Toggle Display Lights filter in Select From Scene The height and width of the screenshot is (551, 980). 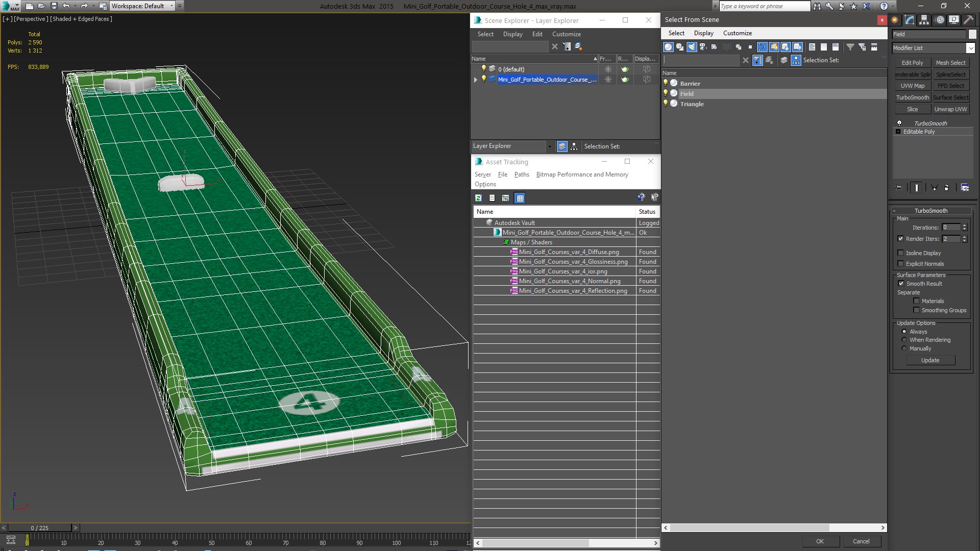(x=692, y=47)
